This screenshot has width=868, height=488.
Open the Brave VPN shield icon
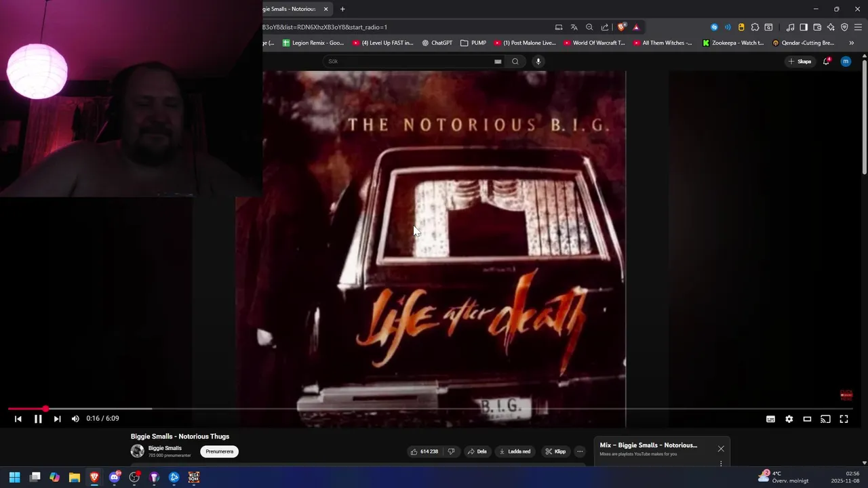(844, 27)
